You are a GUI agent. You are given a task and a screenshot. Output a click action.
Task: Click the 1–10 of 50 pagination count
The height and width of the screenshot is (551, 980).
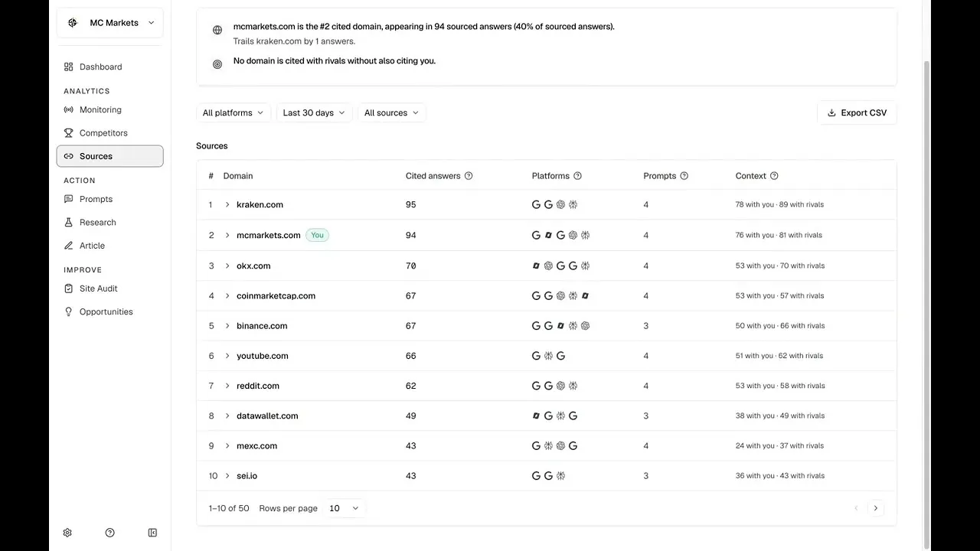(x=229, y=509)
